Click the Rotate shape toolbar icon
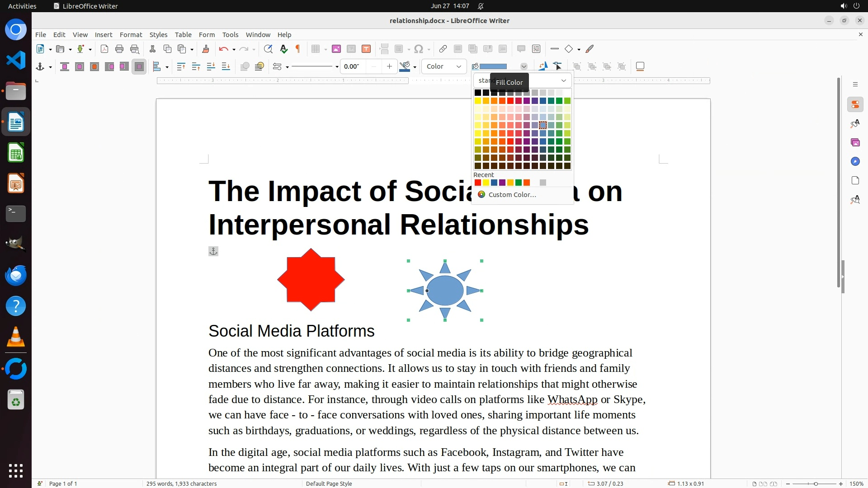Viewport: 868px width, 488px height. pyautogui.click(x=542, y=66)
